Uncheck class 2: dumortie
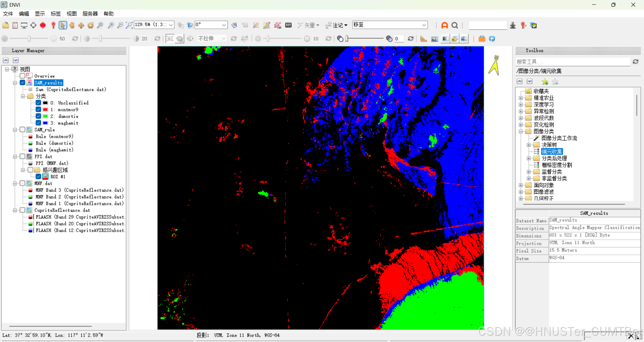 39,116
